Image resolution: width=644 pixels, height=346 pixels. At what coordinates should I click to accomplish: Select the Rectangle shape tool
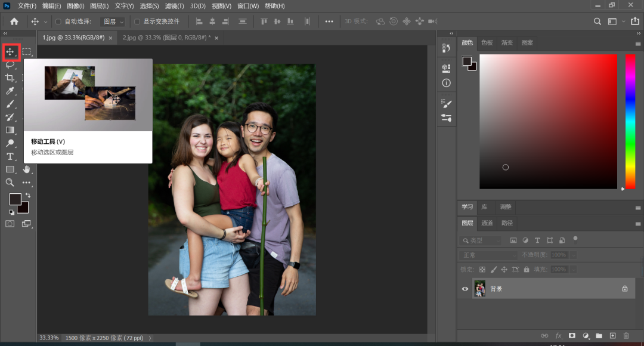point(10,169)
